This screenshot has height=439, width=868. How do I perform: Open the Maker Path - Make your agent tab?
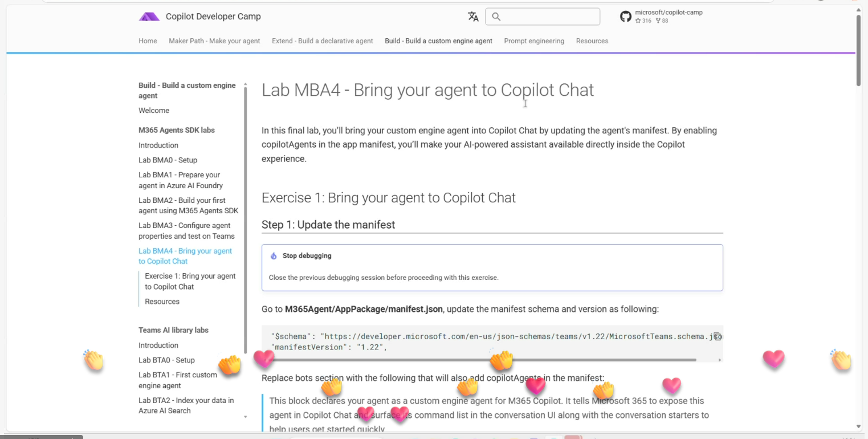tap(214, 41)
